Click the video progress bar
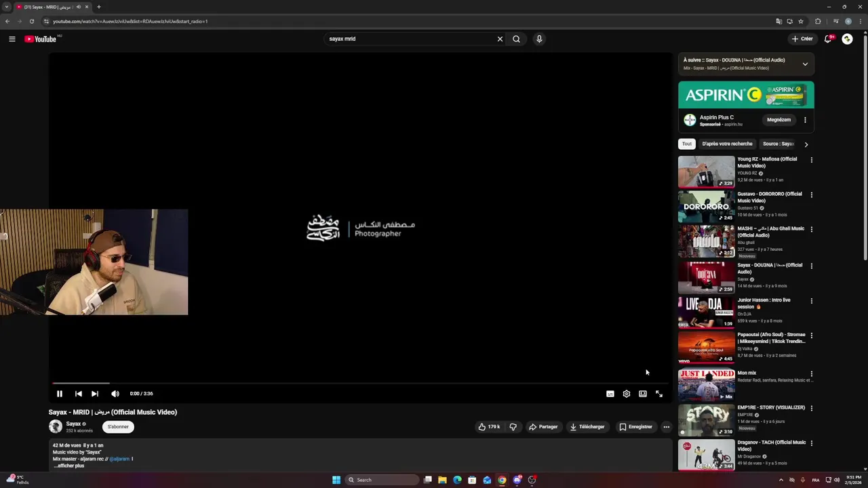Viewport: 868px width, 488px height. (x=361, y=383)
